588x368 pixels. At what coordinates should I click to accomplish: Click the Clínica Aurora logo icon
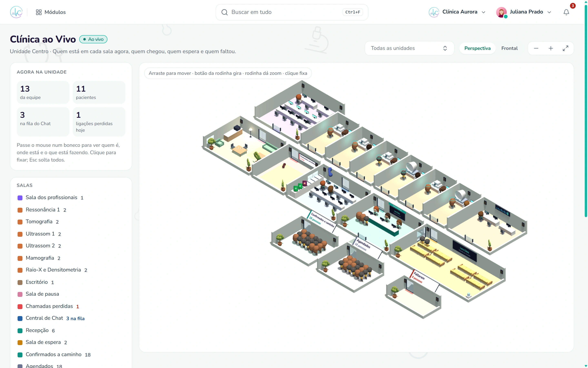point(434,12)
